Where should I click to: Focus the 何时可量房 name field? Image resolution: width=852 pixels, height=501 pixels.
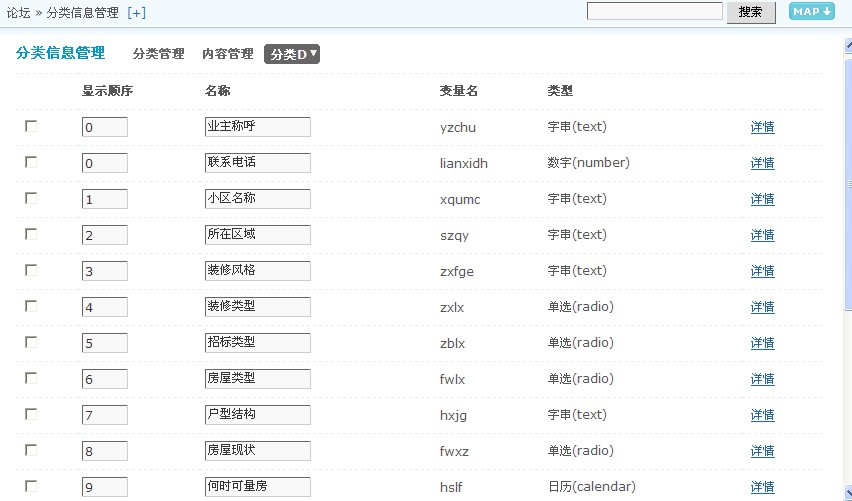pyautogui.click(x=258, y=487)
